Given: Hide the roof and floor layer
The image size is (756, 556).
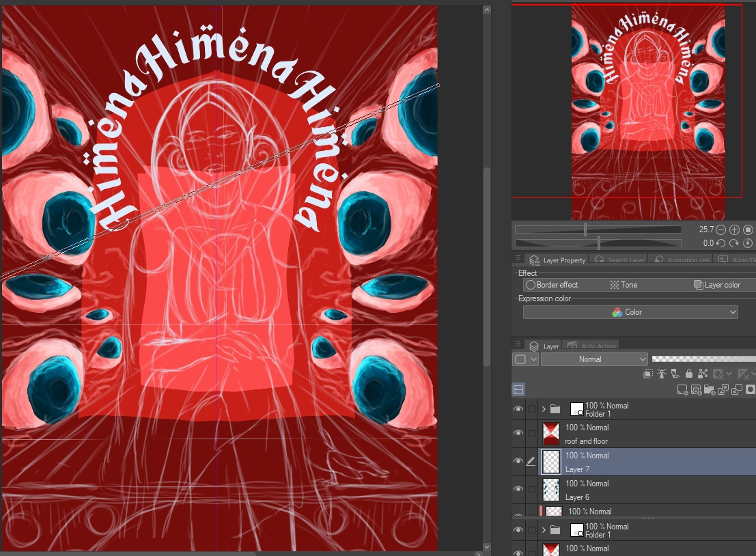Looking at the screenshot, I should pos(518,433).
